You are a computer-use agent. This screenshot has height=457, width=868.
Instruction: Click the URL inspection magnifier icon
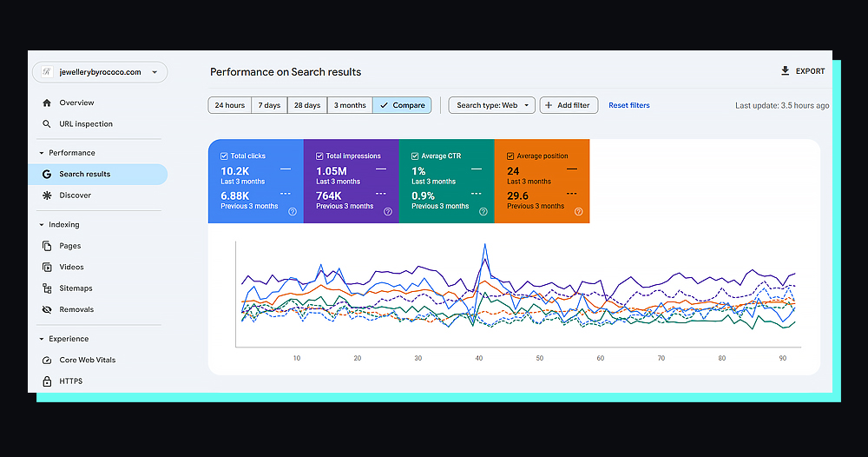[x=47, y=124]
